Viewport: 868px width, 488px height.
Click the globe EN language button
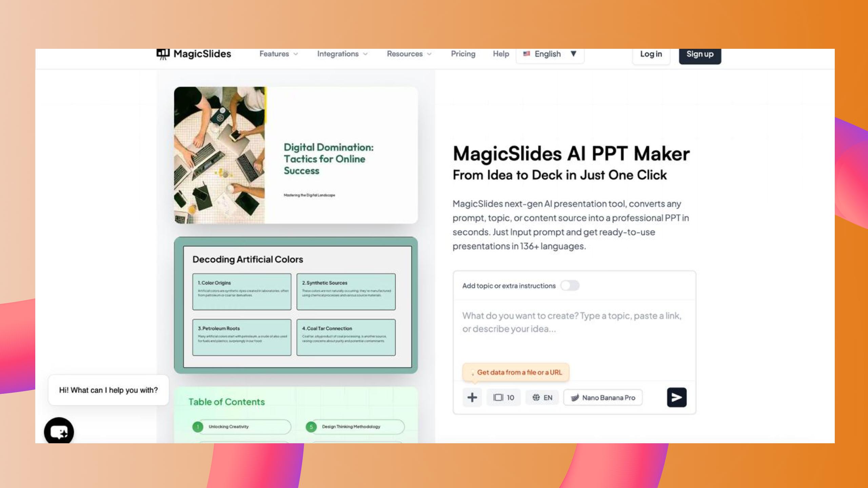(542, 398)
